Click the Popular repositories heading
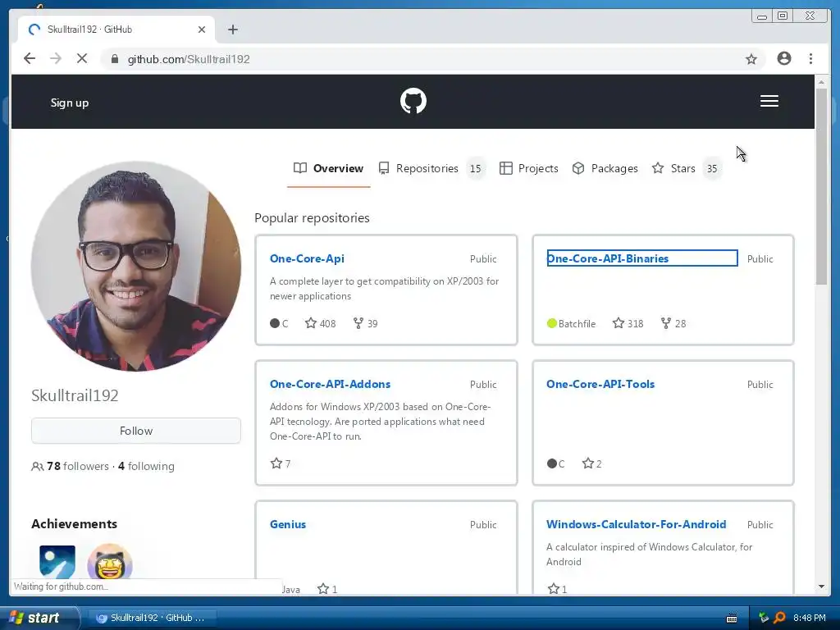This screenshot has height=630, width=840. point(312,218)
